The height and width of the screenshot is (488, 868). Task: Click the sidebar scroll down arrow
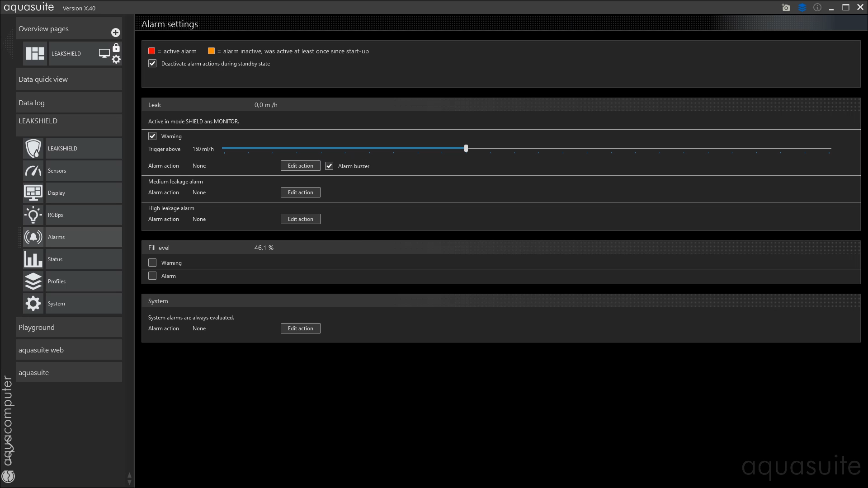tap(130, 482)
